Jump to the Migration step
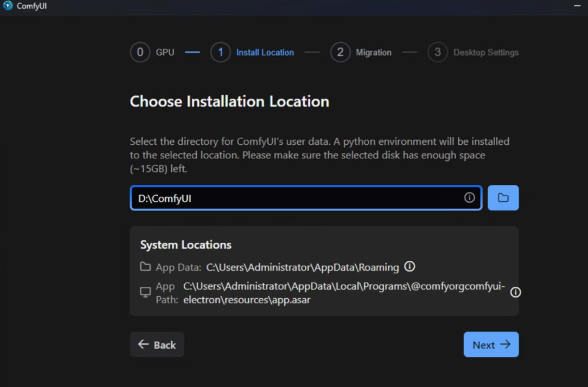 click(x=361, y=52)
